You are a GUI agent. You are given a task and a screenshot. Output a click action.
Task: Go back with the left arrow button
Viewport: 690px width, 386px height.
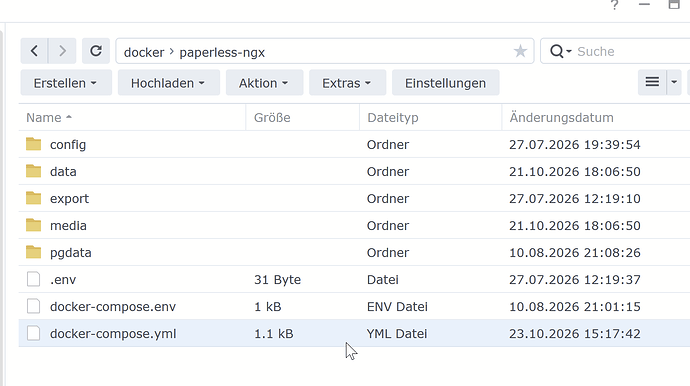[x=34, y=51]
